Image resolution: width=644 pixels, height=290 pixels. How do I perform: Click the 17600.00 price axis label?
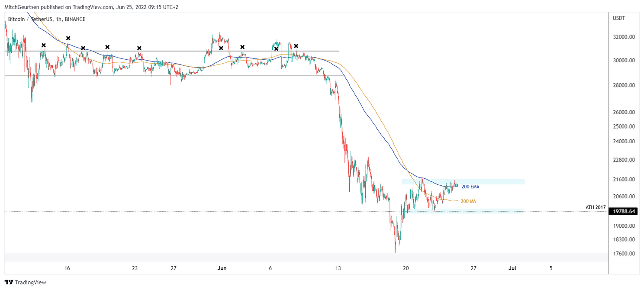click(x=624, y=254)
